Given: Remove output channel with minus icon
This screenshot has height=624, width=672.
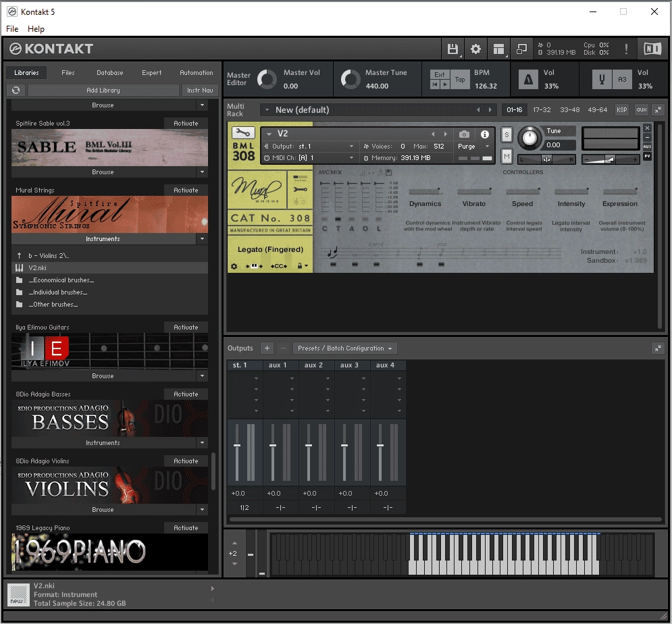Looking at the screenshot, I should tap(283, 348).
